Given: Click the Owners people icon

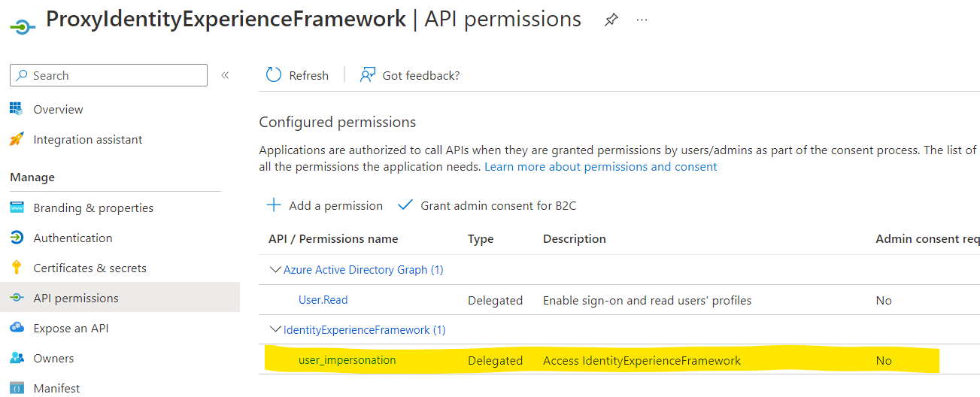Looking at the screenshot, I should click(x=17, y=358).
